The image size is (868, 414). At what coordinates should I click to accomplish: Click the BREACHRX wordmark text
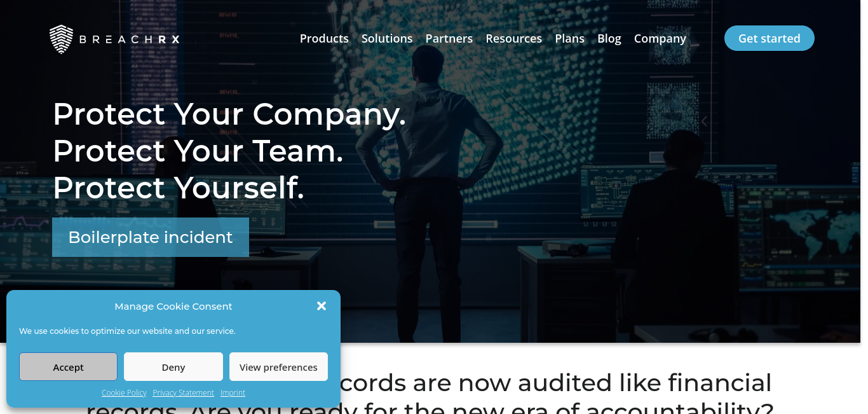click(130, 39)
